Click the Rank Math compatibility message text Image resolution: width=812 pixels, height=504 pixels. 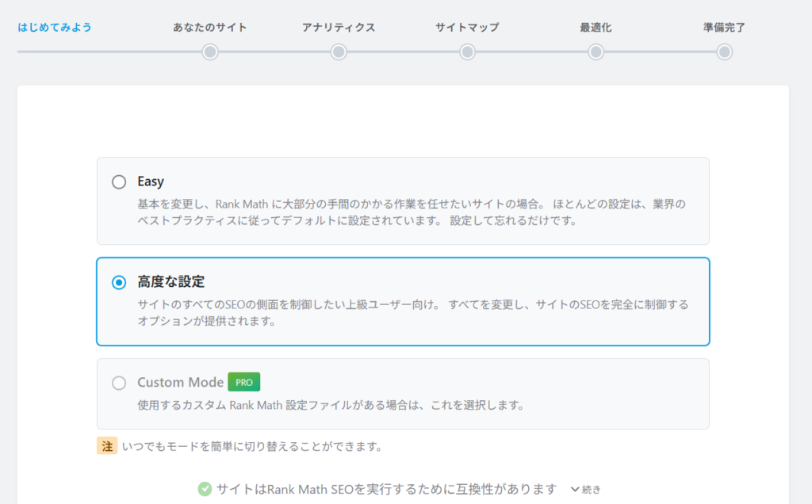pos(386,489)
